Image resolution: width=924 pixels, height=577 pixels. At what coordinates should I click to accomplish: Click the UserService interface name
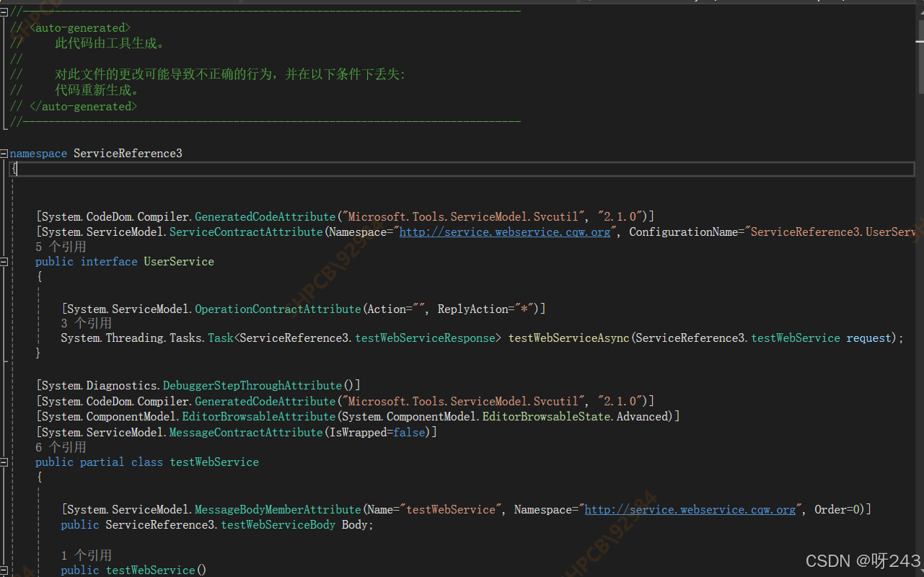pos(179,262)
